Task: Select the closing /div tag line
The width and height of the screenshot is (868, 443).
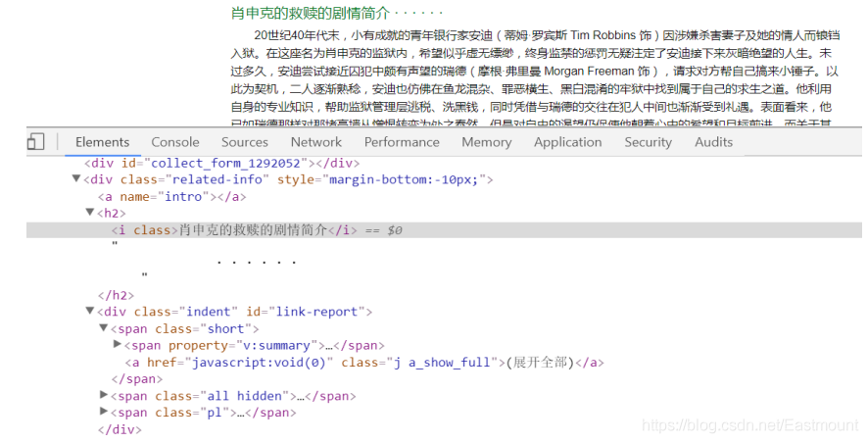Action: point(120,429)
